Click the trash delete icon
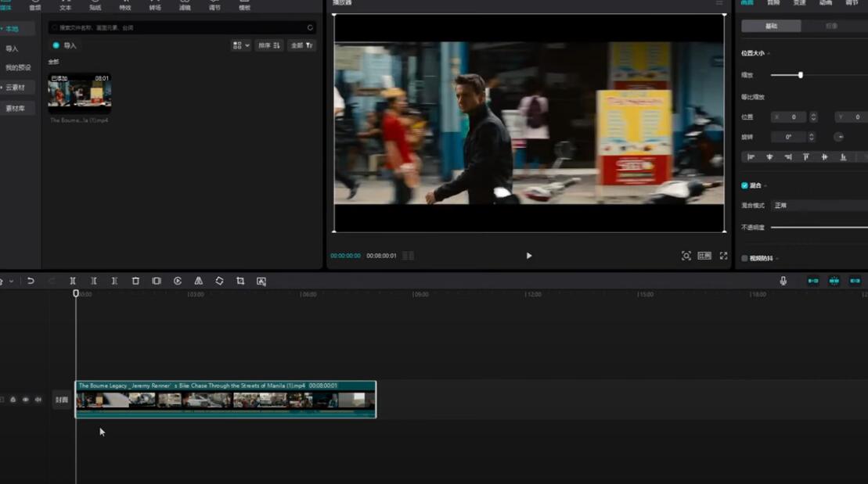Viewport: 868px width, 484px height. [x=135, y=281]
